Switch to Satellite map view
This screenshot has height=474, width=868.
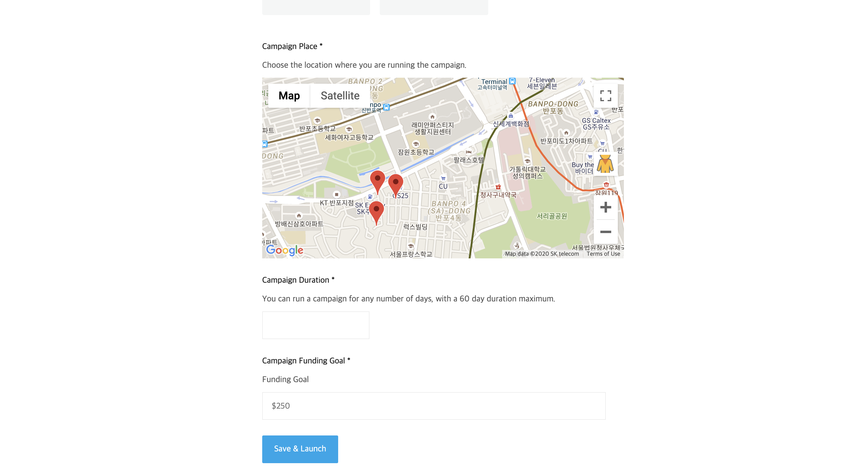(x=340, y=95)
